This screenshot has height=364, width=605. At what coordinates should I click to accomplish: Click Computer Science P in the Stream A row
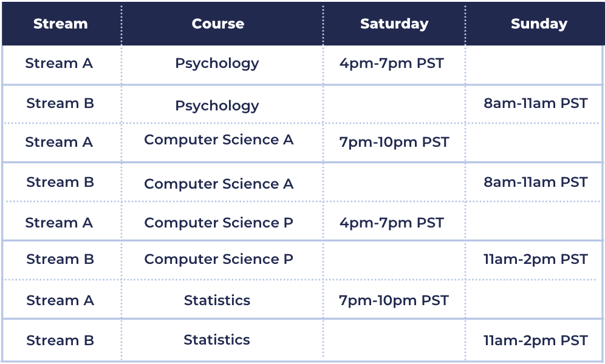[219, 223]
